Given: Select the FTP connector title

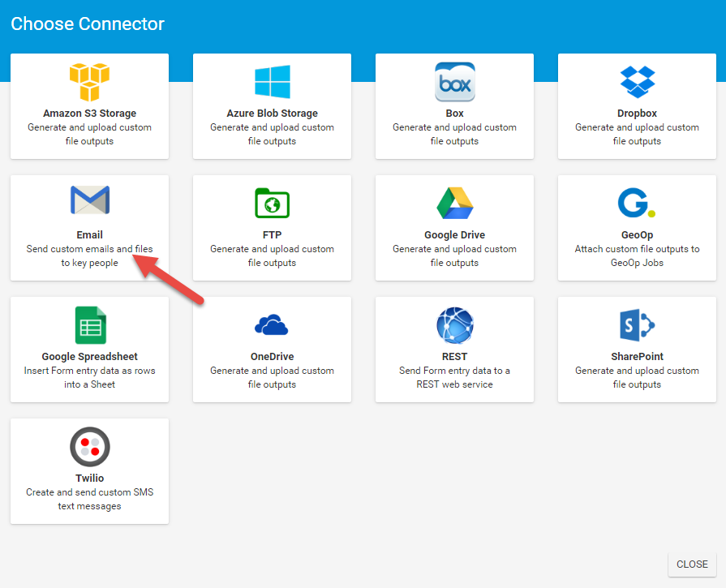Looking at the screenshot, I should tap(273, 235).
